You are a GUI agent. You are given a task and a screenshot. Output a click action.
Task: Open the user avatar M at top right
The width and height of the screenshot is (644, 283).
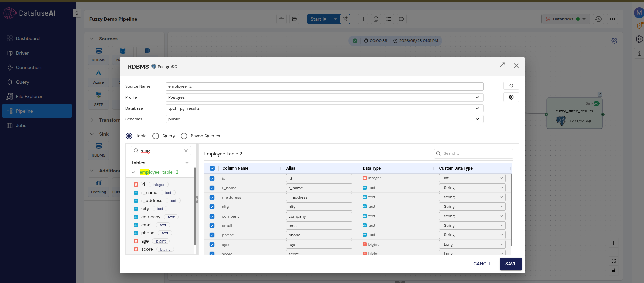click(x=639, y=13)
